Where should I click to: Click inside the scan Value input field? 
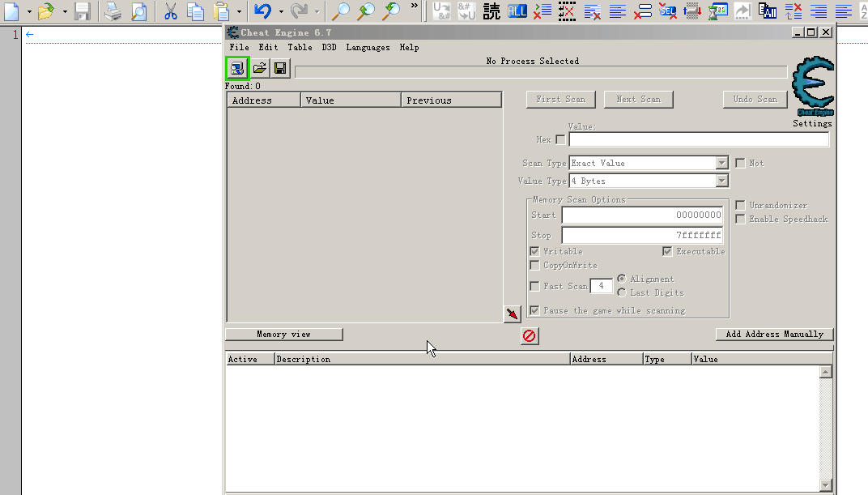click(x=698, y=140)
